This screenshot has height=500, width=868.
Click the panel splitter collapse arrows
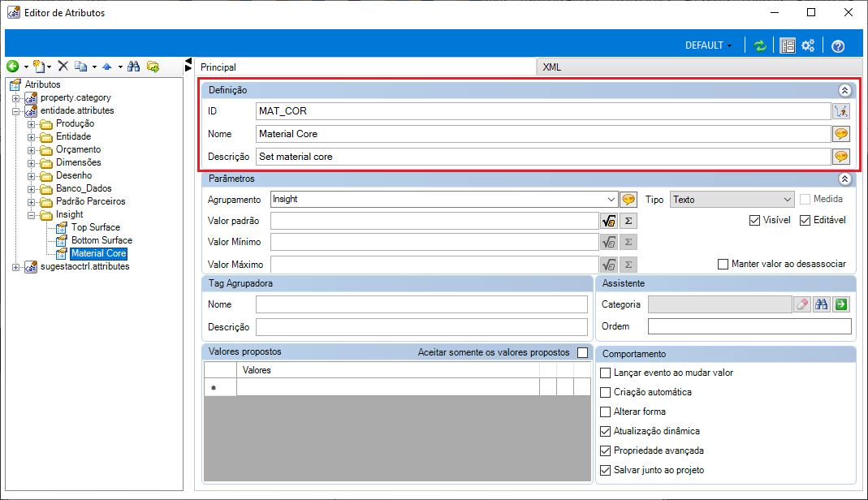coord(188,64)
